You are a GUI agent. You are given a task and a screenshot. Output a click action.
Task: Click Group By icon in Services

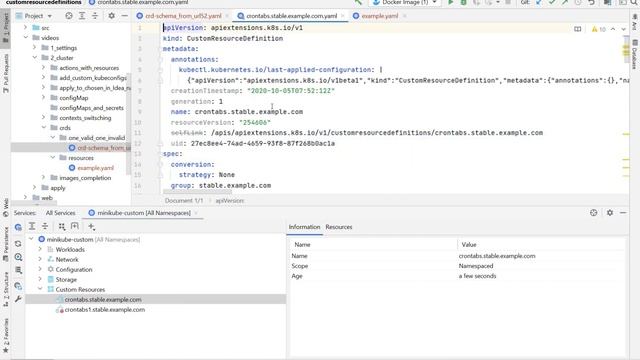pos(62,226)
